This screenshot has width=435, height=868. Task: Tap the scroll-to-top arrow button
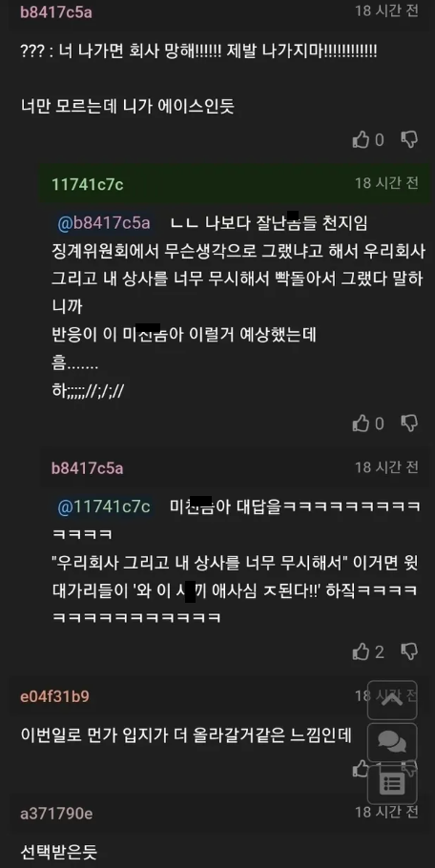392,700
